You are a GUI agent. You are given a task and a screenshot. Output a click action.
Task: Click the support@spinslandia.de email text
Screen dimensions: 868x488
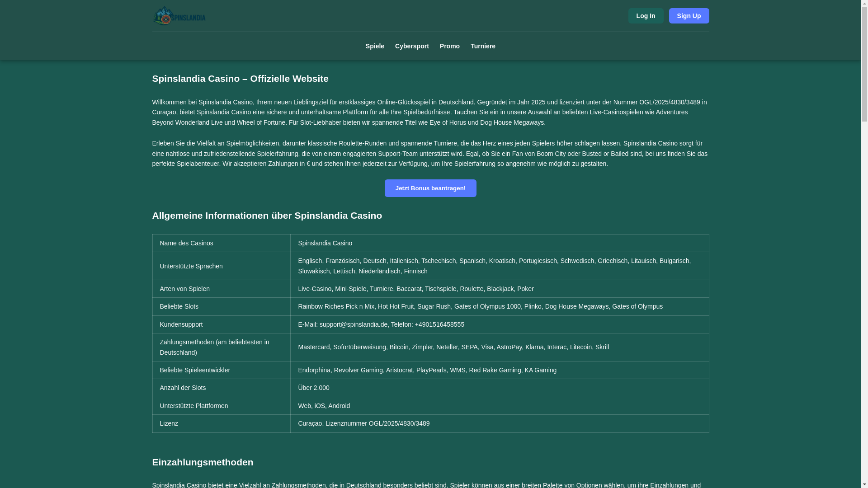[353, 324]
